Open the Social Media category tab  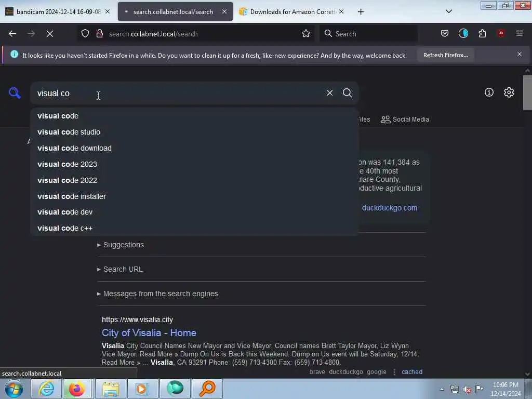pyautogui.click(x=405, y=119)
